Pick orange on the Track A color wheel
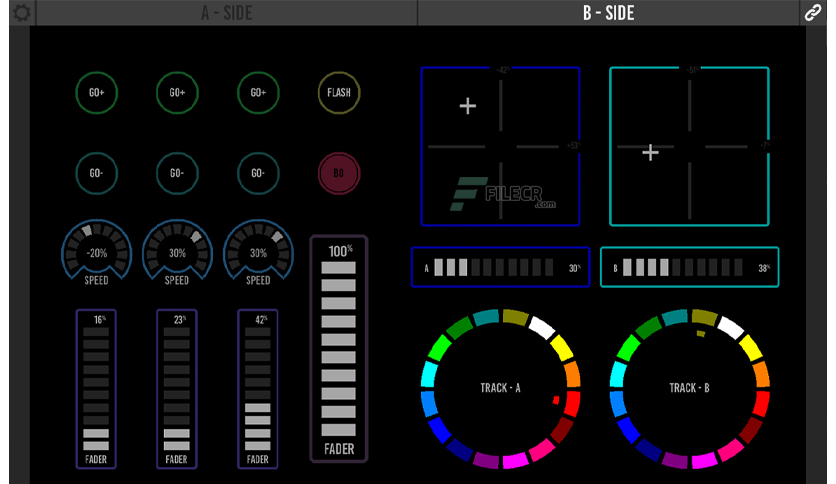The height and width of the screenshot is (484, 836). point(572,374)
